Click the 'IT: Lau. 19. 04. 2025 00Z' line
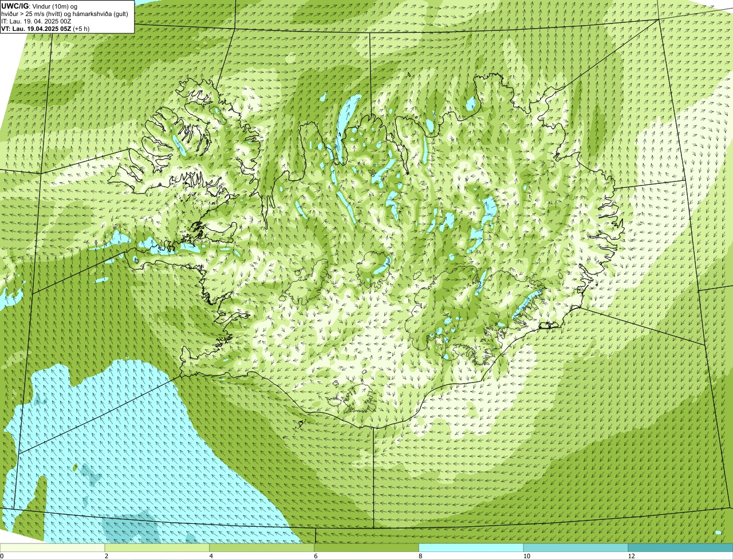The image size is (733, 560). 36,21
